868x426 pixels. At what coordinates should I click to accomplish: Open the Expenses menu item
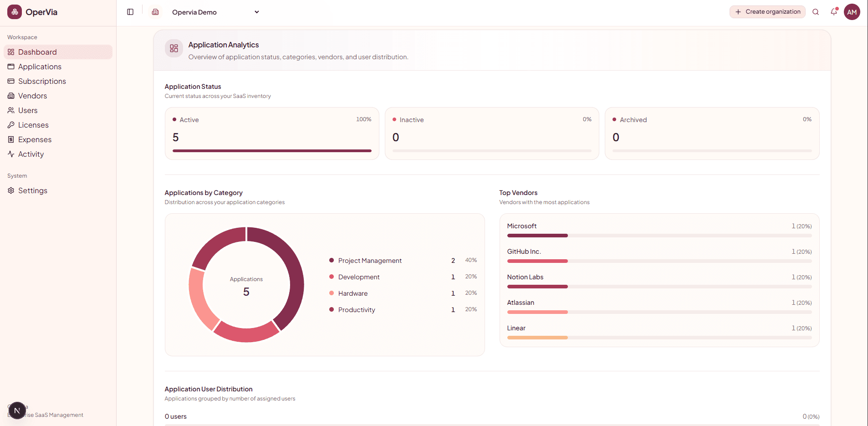(58, 139)
